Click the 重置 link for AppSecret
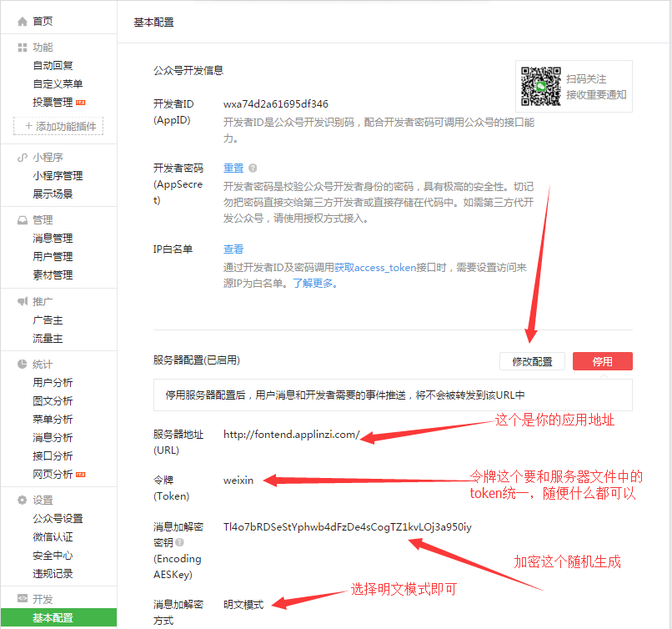 233,168
